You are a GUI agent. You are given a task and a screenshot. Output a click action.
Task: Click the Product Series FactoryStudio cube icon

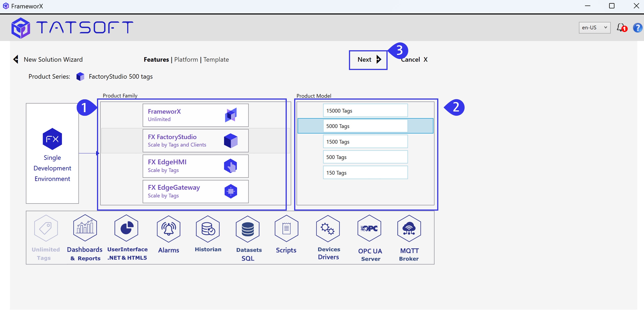point(80,76)
